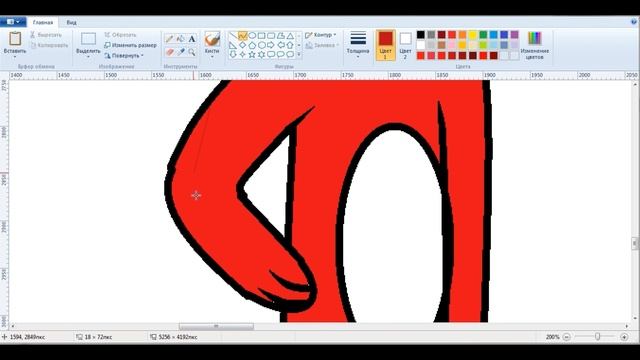Image resolution: width=640 pixels, height=360 pixels.
Task: Select the Text tool letter A
Action: pyautogui.click(x=191, y=39)
